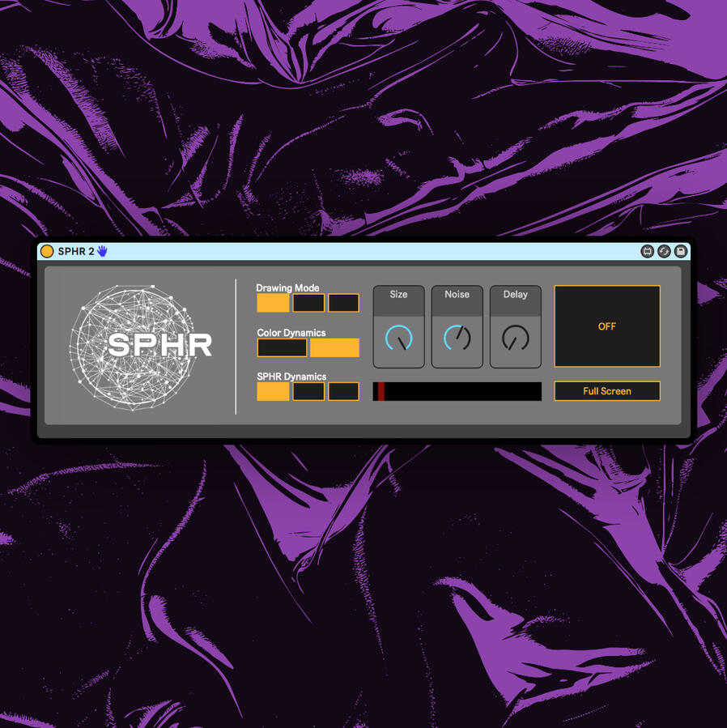The height and width of the screenshot is (728, 727).
Task: Click the Noise knob dial
Action: coord(457,338)
